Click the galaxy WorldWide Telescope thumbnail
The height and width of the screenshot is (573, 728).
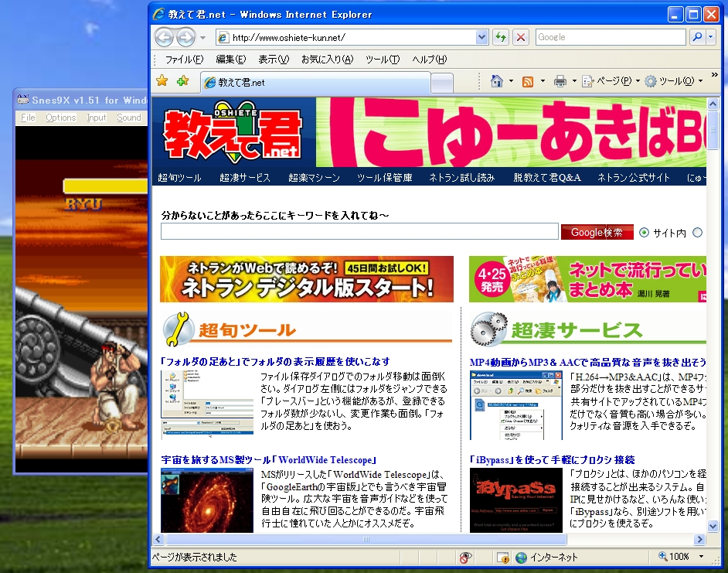(207, 500)
